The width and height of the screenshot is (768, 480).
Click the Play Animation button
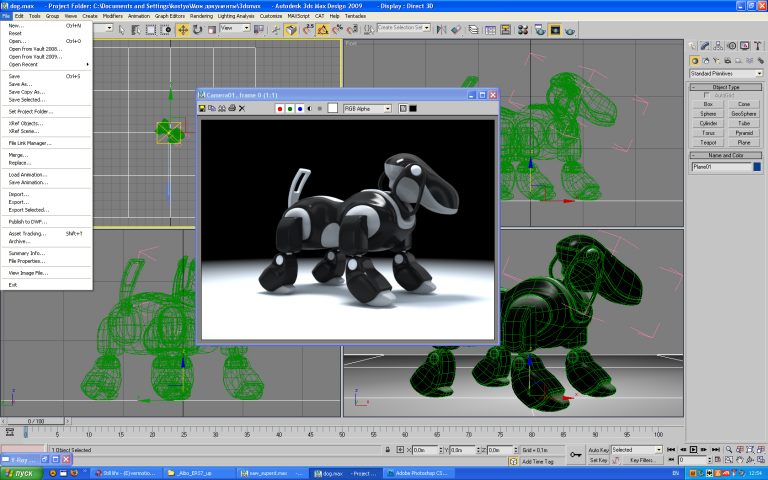pyautogui.click(x=694, y=449)
